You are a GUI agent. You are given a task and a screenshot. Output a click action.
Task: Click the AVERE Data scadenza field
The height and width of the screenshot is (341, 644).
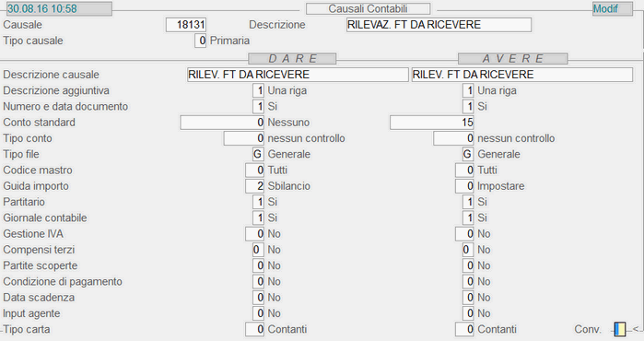point(468,298)
